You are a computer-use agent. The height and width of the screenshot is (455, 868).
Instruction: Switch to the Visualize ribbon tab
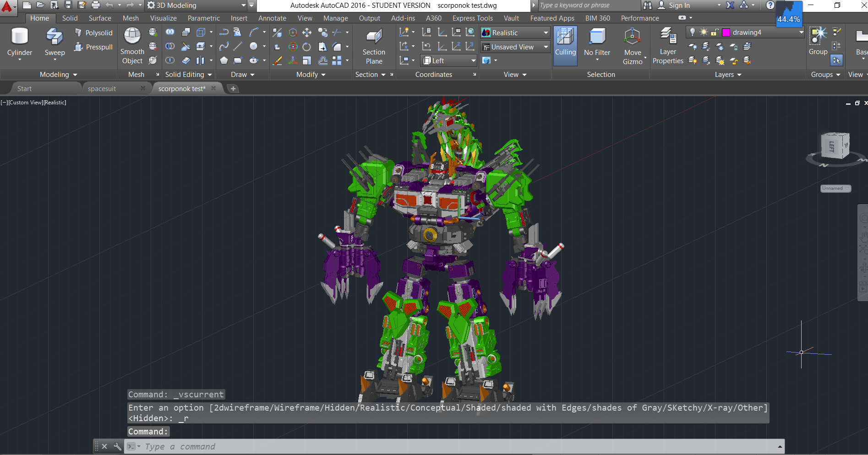coord(163,18)
